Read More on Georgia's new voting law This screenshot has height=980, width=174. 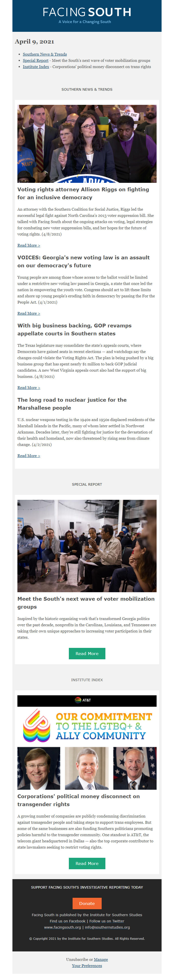29,314
